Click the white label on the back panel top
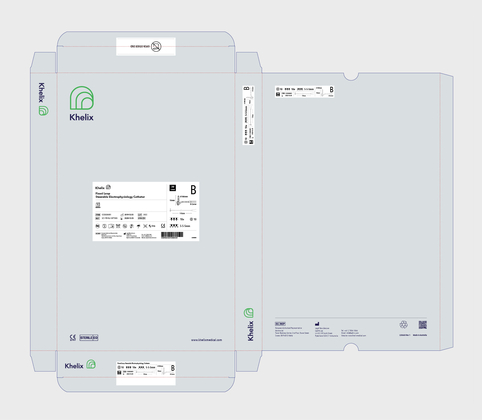 pos(305,91)
